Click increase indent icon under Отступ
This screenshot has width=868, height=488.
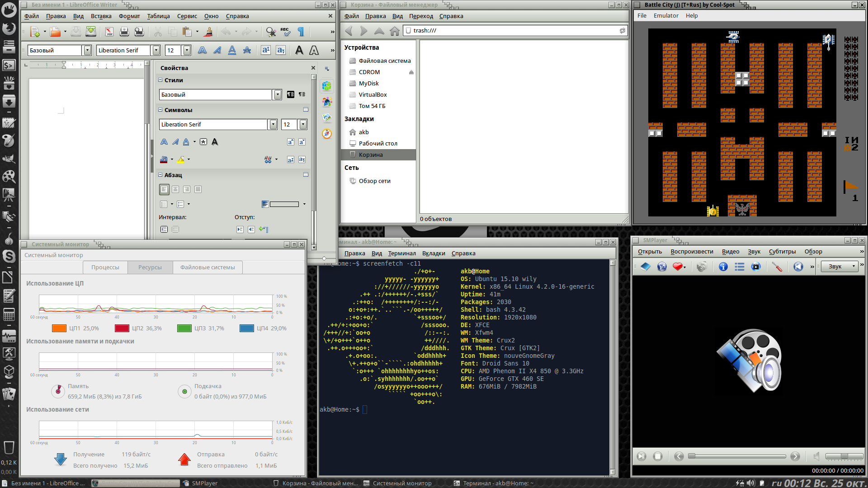[x=240, y=230]
